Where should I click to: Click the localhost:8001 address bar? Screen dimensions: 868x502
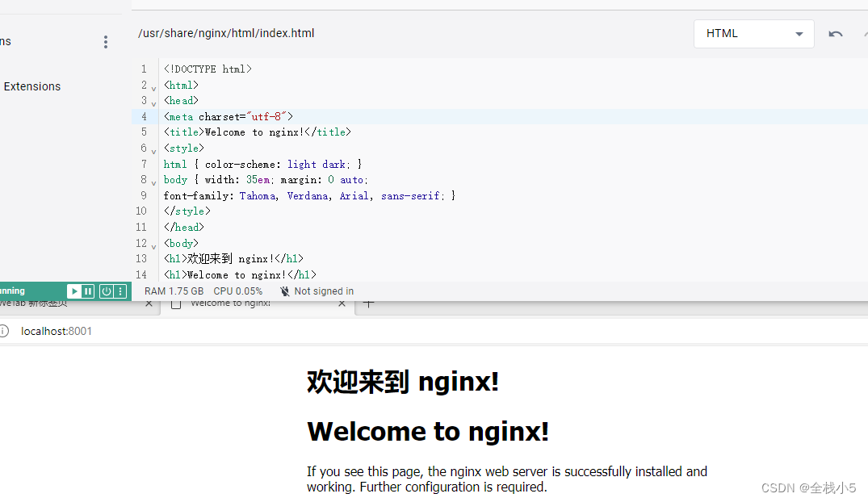[x=57, y=331]
